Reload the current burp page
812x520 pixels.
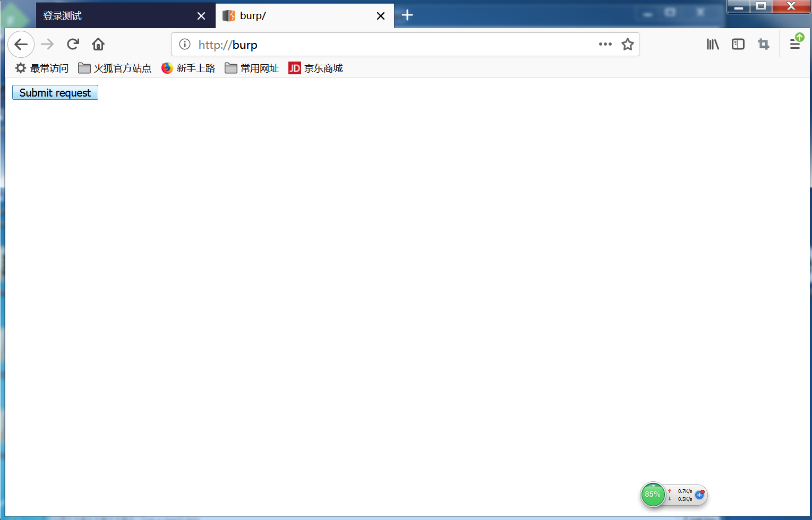click(x=73, y=45)
